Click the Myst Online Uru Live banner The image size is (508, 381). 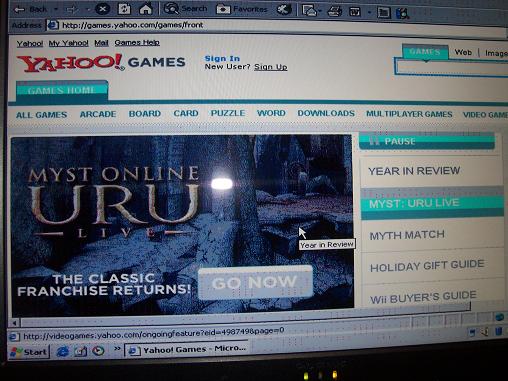point(182,225)
